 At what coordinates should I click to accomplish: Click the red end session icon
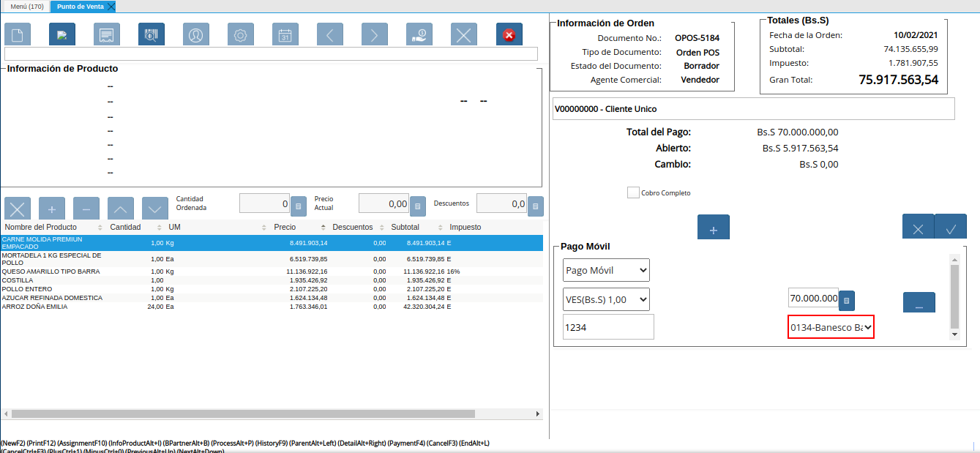pos(509,34)
